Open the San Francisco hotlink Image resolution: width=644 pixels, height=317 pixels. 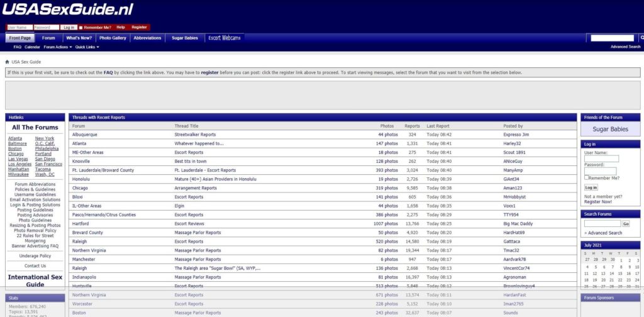(x=48, y=164)
